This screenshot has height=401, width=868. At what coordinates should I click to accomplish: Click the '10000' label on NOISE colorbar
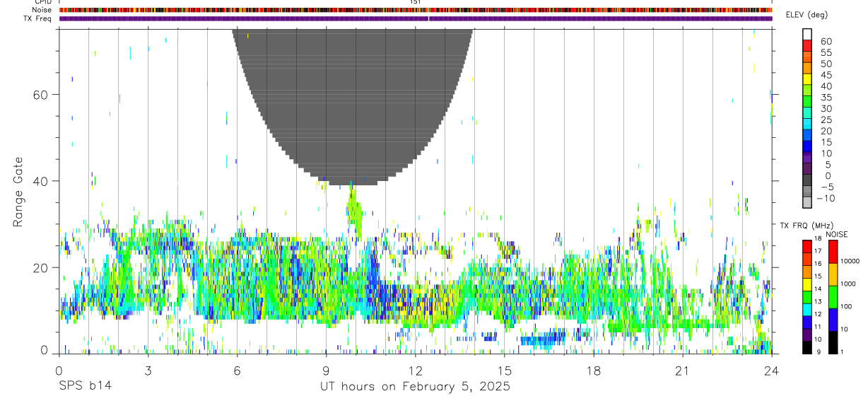(852, 261)
